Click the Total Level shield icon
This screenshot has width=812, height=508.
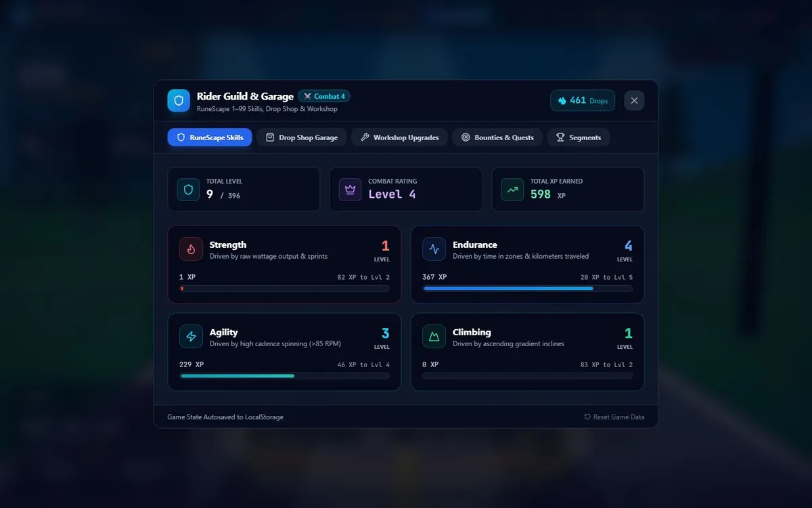pyautogui.click(x=188, y=190)
